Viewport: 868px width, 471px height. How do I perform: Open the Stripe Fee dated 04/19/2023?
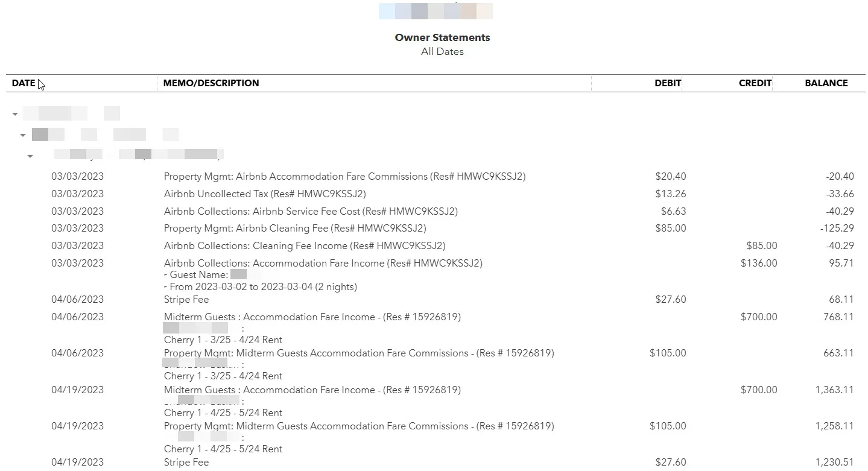pos(186,463)
